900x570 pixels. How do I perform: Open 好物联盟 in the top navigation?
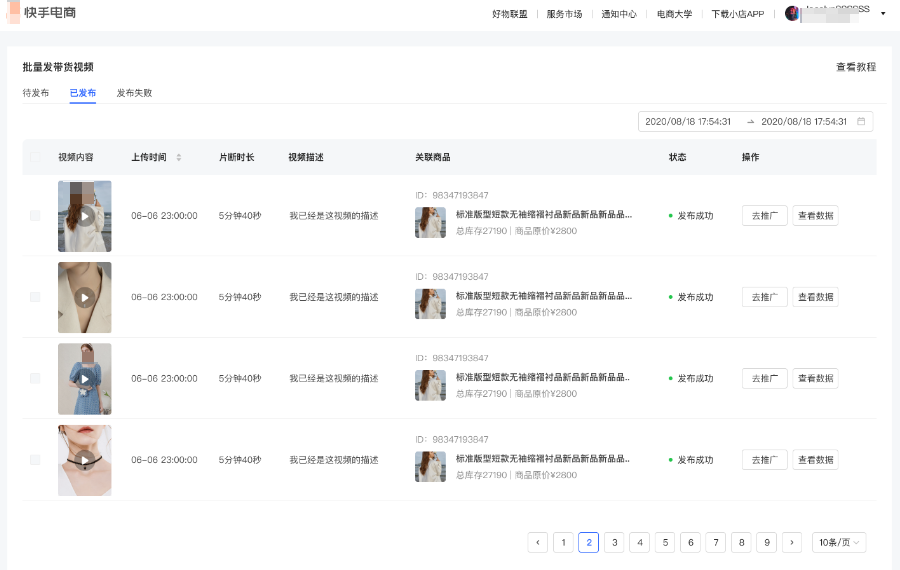(x=510, y=14)
